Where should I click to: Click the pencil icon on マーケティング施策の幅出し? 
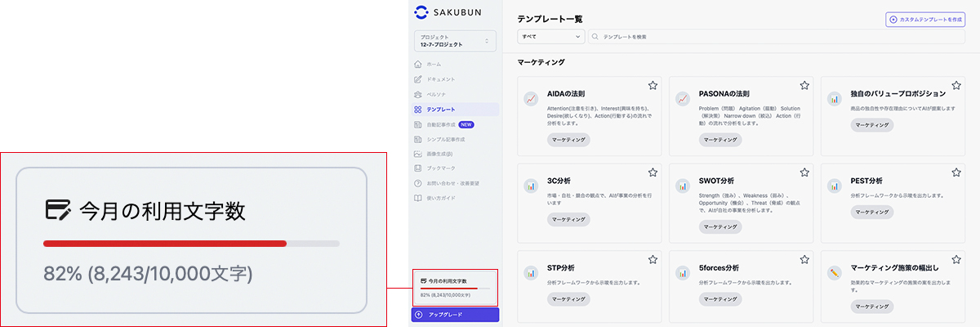[835, 273]
